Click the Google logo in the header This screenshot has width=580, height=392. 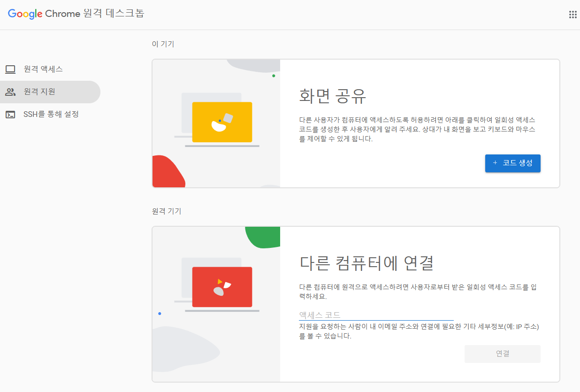click(25, 14)
